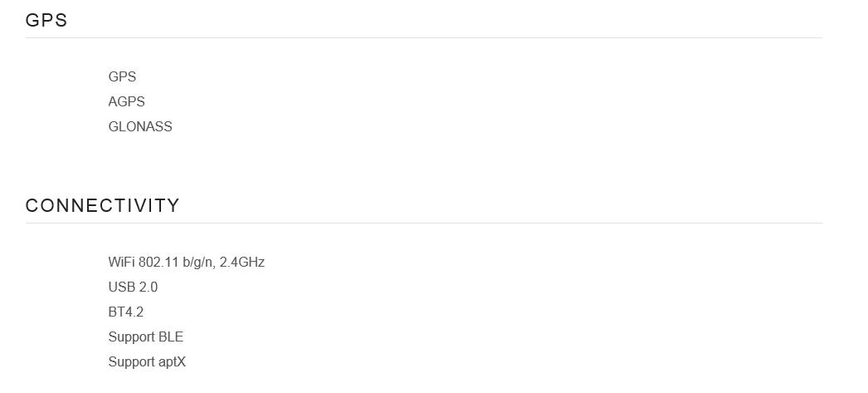
Task: Click the divider line below the GPS heading
Action: 423,37
